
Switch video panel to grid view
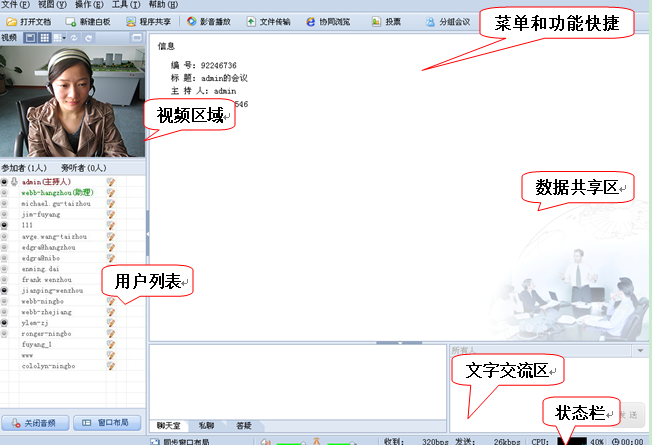coord(45,37)
